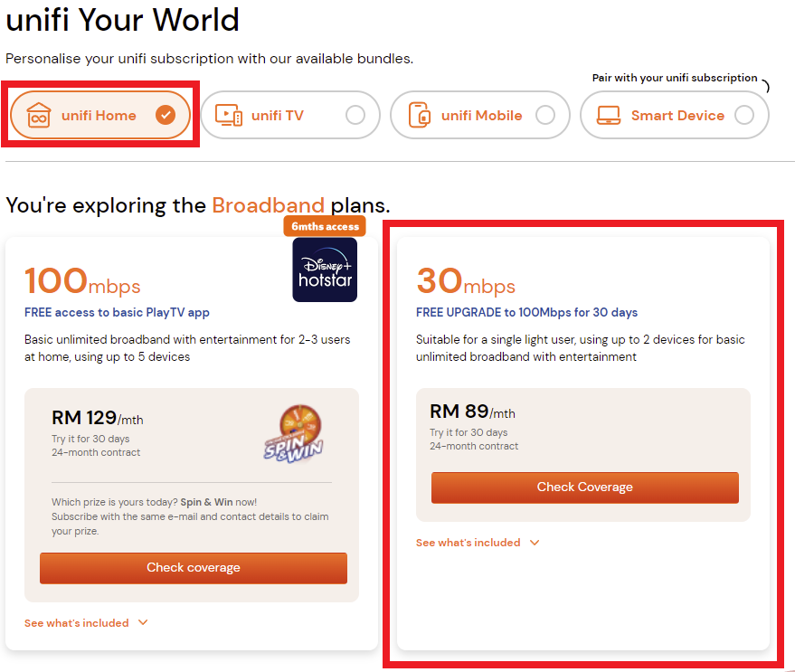Click the unifi TV screen icon
Screen dimensions: 795x672
pos(229,116)
